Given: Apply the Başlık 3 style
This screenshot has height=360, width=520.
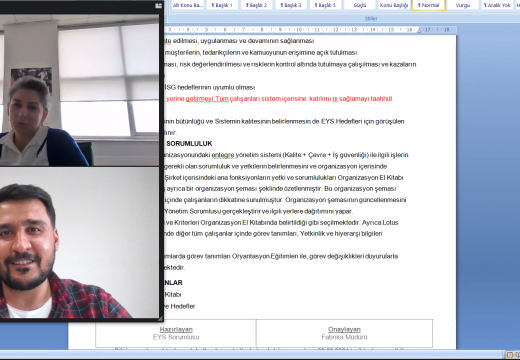Looking at the screenshot, I should [291, 5].
